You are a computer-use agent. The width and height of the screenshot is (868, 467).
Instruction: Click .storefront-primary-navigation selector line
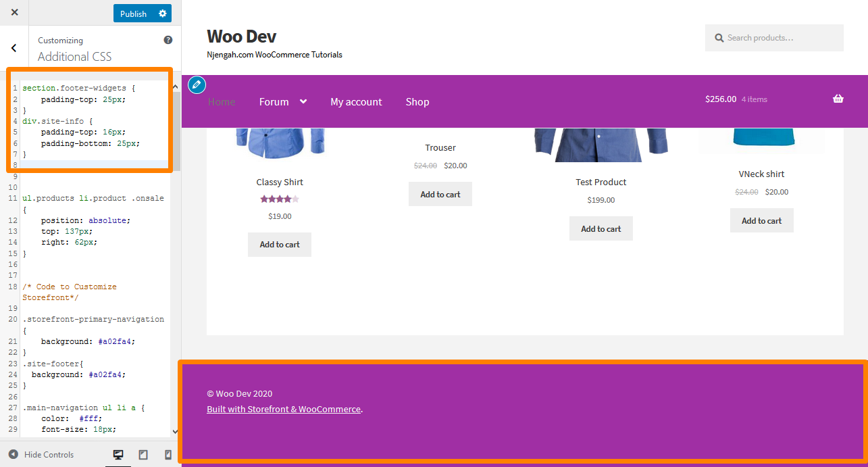[x=93, y=319]
